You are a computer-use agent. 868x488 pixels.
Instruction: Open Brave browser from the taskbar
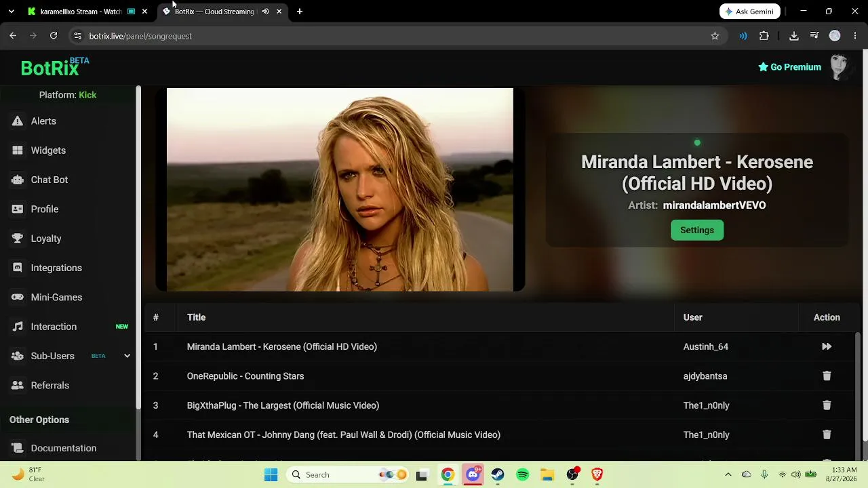click(x=597, y=474)
